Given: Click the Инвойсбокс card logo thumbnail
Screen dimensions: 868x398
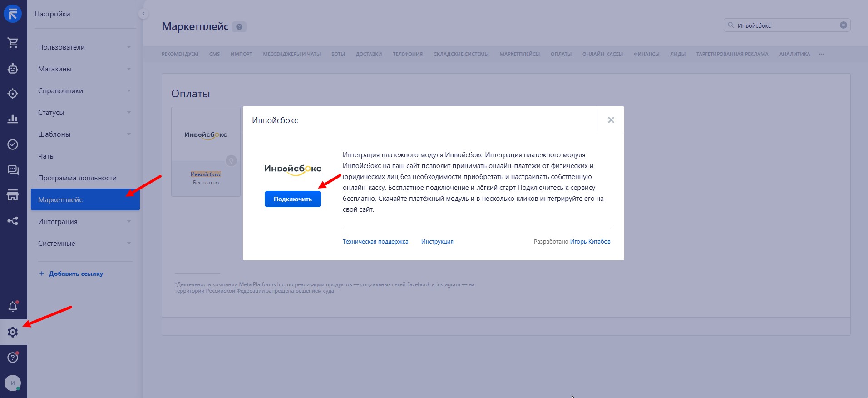Looking at the screenshot, I should 206,135.
